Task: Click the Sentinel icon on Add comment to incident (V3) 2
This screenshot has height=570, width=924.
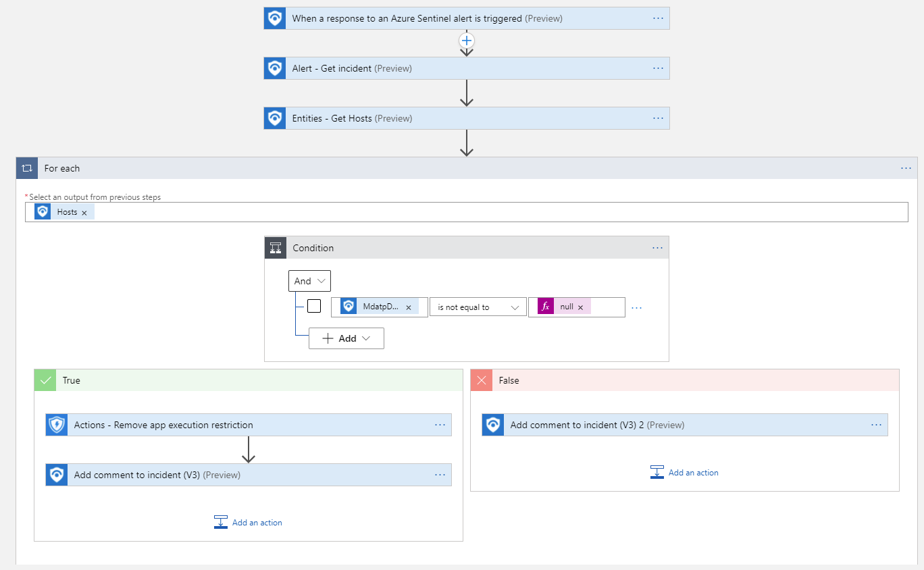Action: pos(493,425)
